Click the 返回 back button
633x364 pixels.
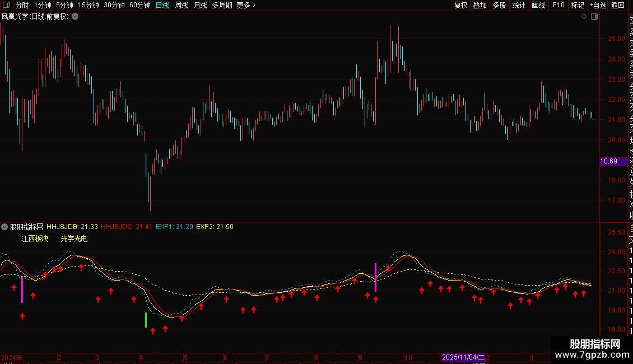tap(618, 5)
